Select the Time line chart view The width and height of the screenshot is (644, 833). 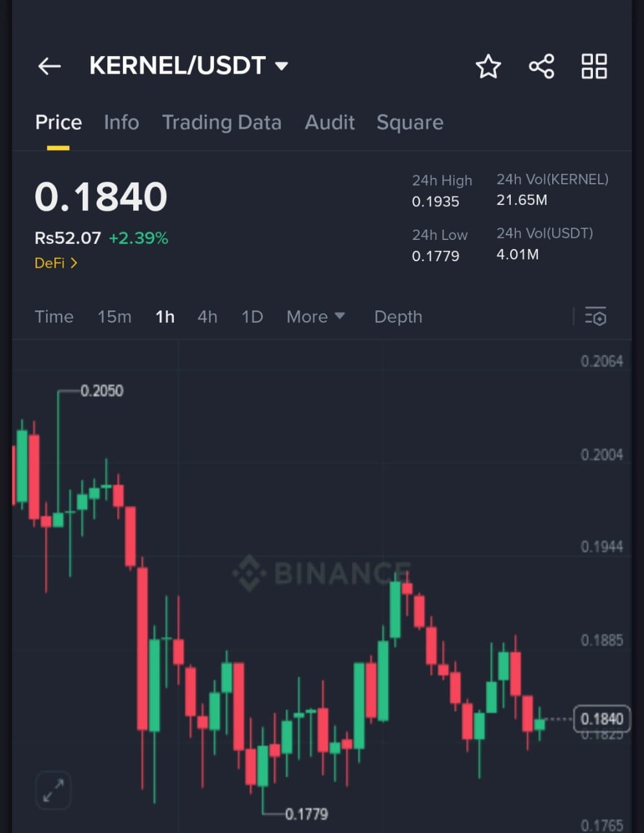click(54, 317)
